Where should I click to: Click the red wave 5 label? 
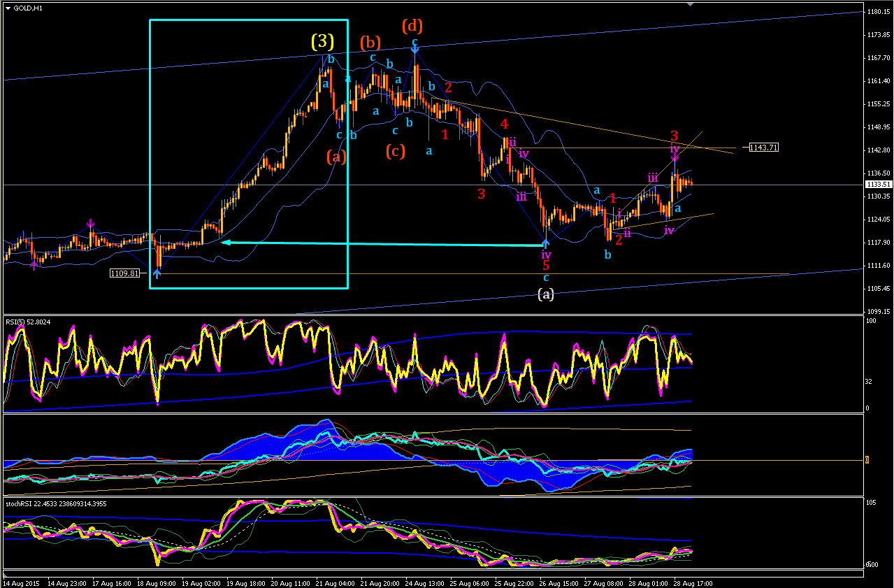546,266
